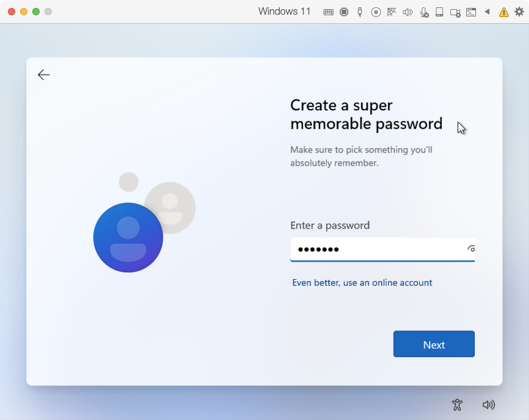
Task: Open the terminal console icon
Action: (471, 12)
